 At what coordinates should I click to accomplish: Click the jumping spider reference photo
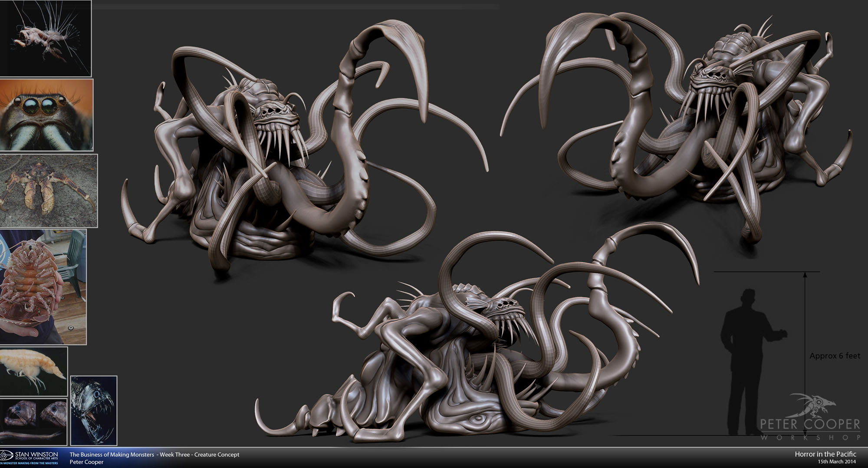pyautogui.click(x=46, y=115)
